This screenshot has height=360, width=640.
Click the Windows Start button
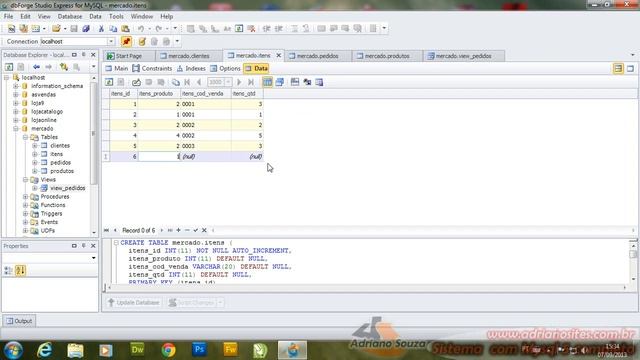13,350
